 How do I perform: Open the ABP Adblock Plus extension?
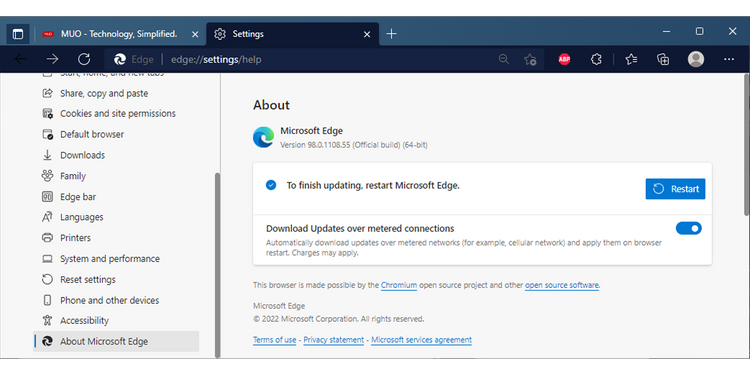564,59
